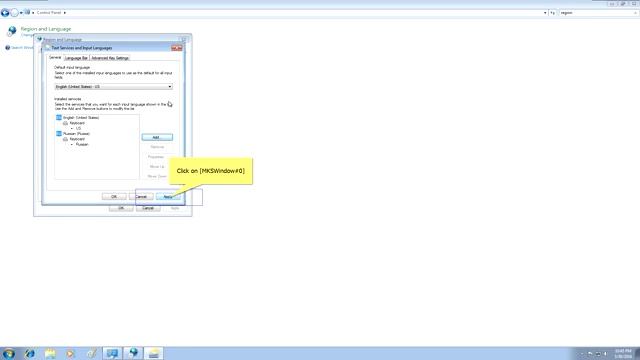Click the English language flag icon
This screenshot has height=360, width=640.
coord(59,118)
